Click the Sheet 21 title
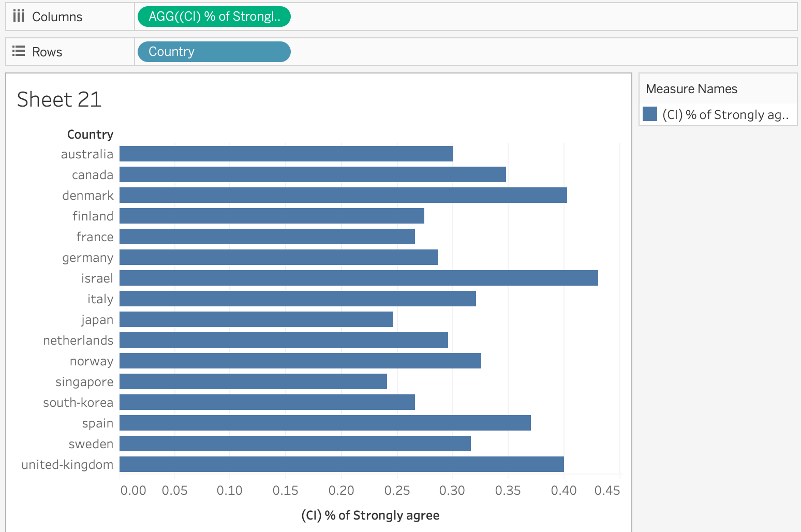The image size is (801, 532). pos(59,99)
